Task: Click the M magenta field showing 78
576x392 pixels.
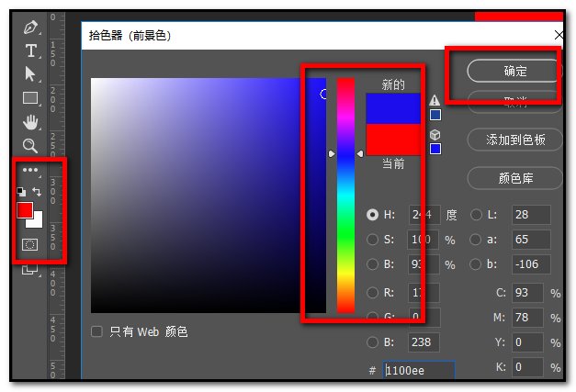Action: (x=527, y=317)
